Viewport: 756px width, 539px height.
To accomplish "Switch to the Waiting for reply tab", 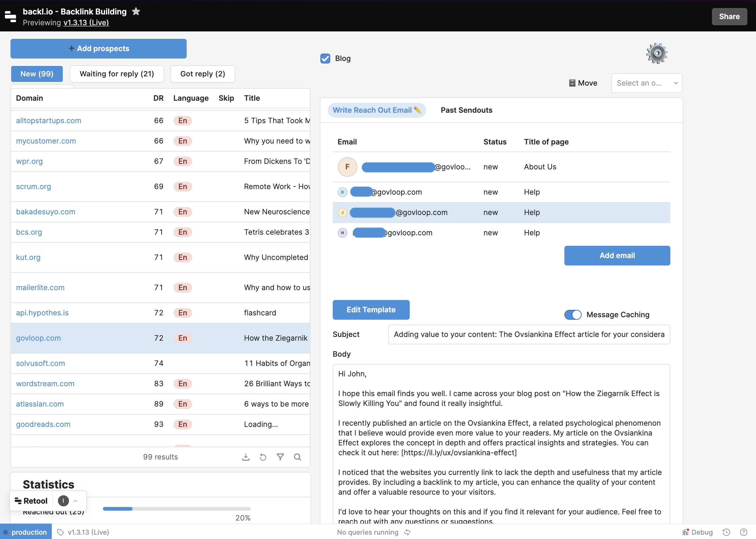I will tap(117, 74).
